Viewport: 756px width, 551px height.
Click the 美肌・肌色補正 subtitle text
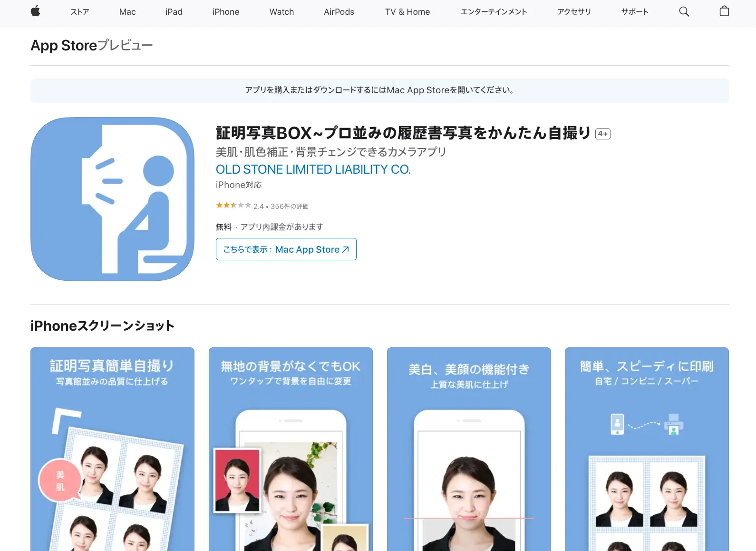(x=331, y=152)
